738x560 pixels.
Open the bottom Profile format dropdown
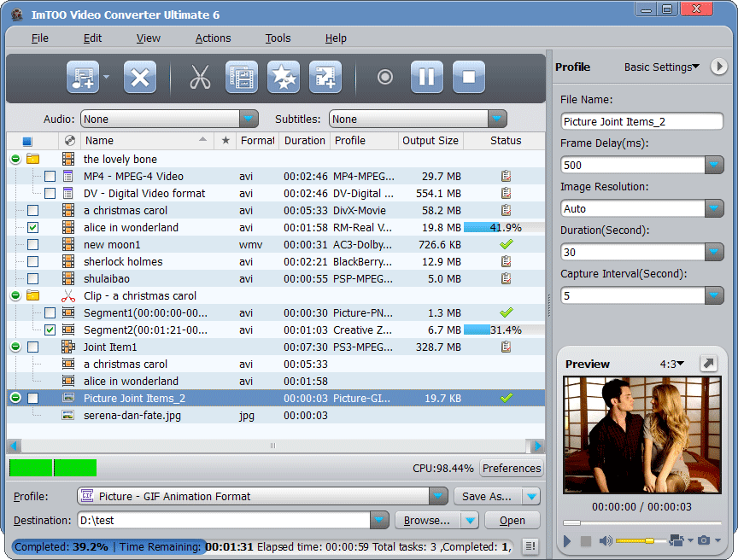tap(438, 496)
